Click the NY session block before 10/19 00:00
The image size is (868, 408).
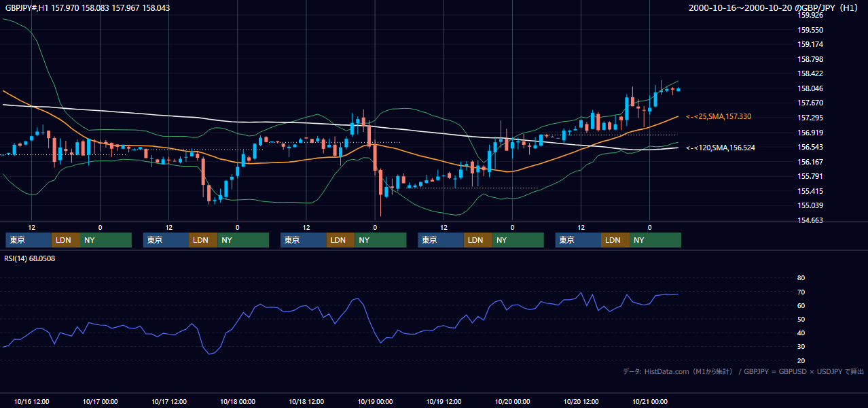coord(380,240)
